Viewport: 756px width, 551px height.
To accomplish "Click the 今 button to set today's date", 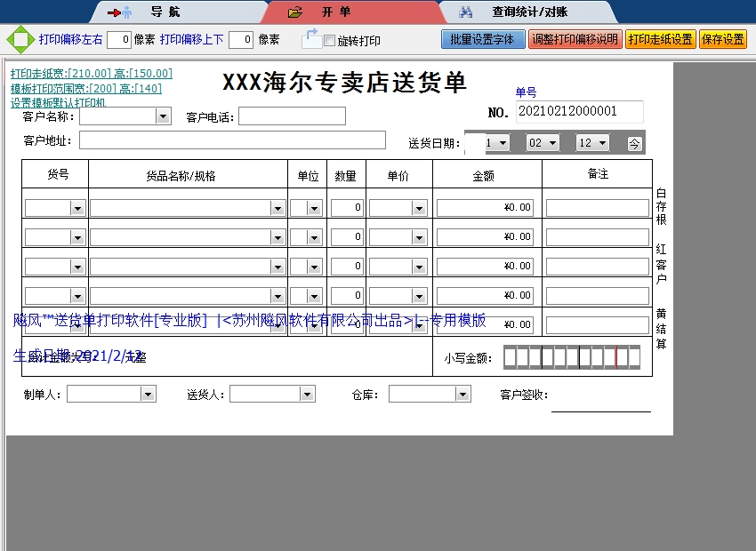I will click(634, 141).
